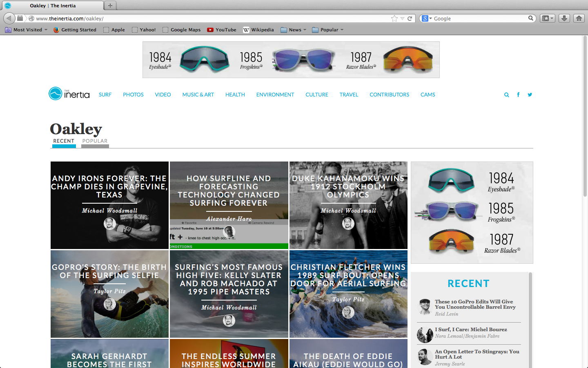588x368 pixels.
Task: Open the CAMS menu item
Action: click(428, 94)
